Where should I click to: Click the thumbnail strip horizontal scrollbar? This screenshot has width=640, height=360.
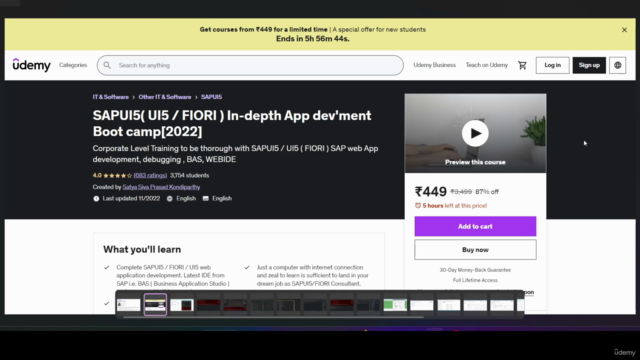pos(273,317)
